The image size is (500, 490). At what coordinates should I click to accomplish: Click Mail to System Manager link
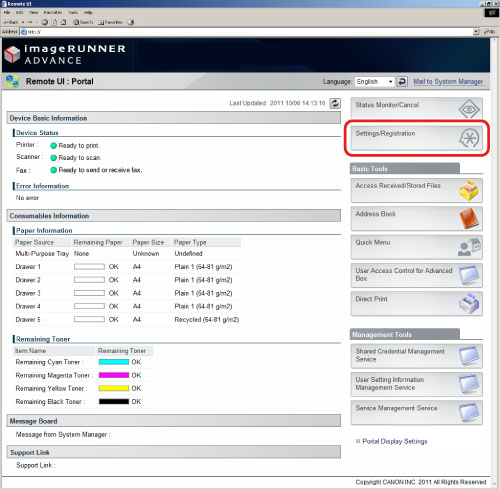[x=448, y=81]
